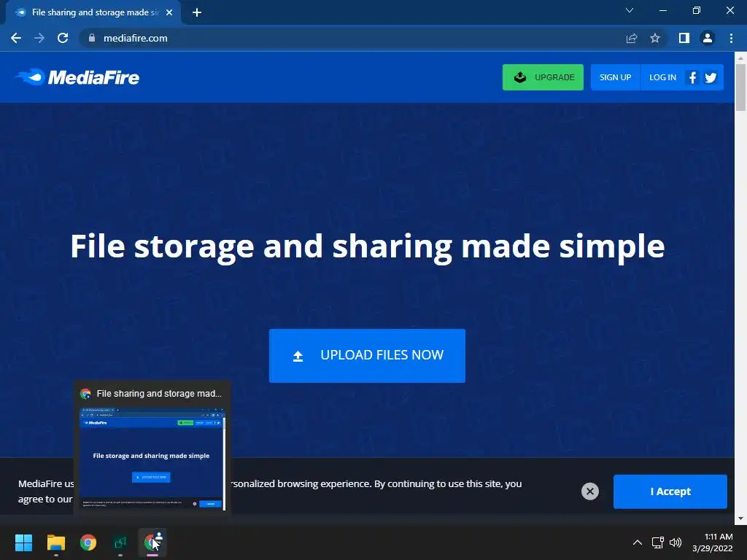
Task: Click the mediafire.com address bar
Action: tap(352, 38)
